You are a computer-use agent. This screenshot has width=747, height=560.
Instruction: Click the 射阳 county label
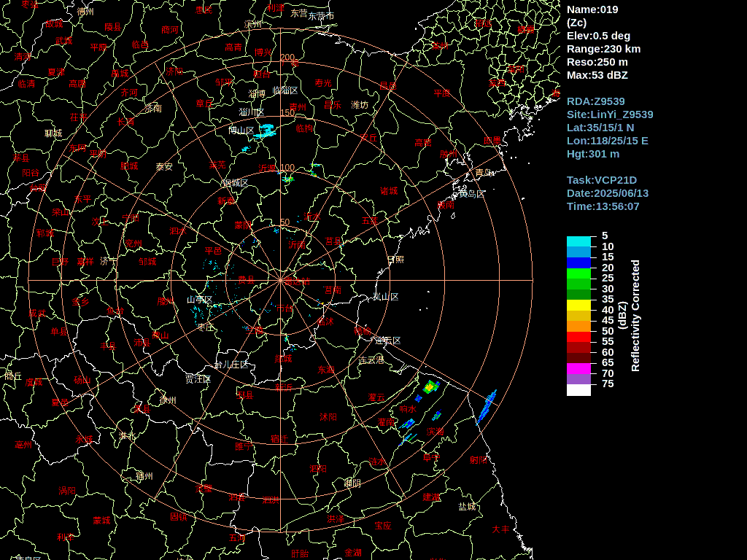coord(479,459)
